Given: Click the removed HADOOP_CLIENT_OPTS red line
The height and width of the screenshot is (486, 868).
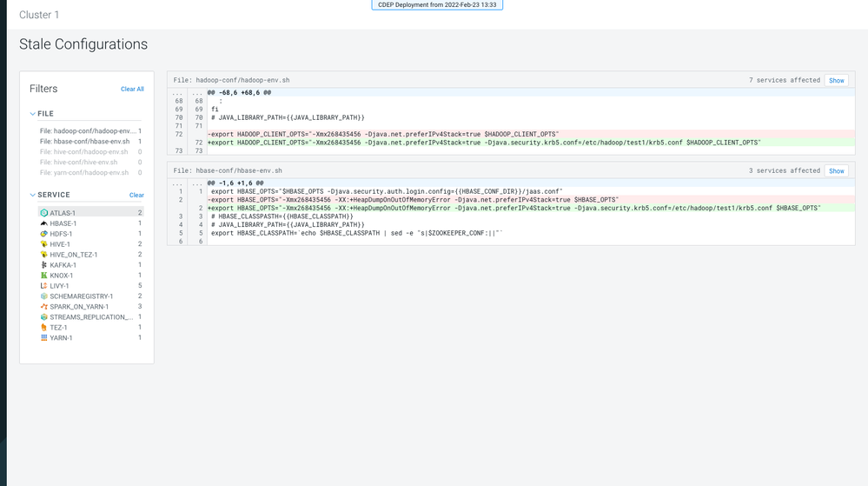Looking at the screenshot, I should pos(531,134).
